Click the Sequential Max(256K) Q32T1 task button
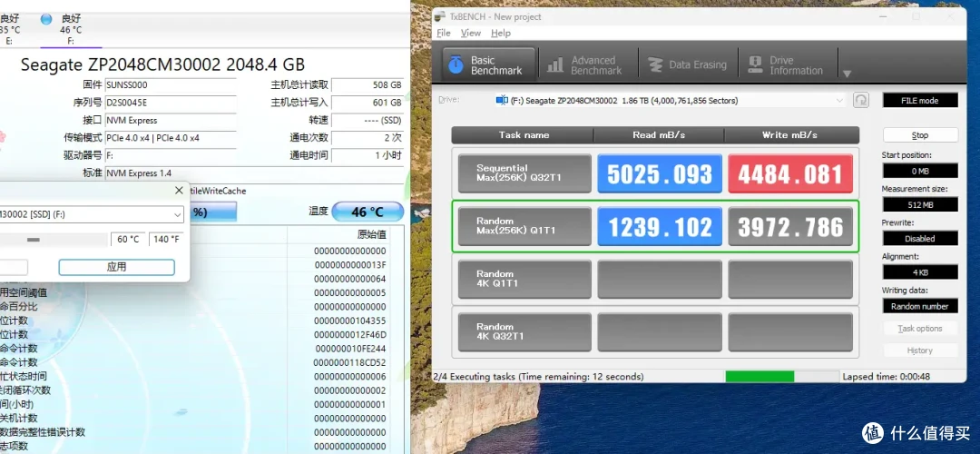 tap(524, 173)
